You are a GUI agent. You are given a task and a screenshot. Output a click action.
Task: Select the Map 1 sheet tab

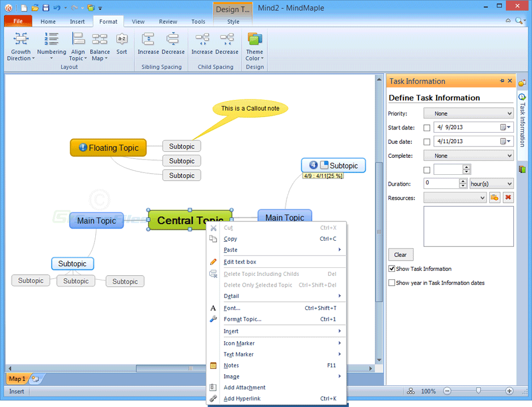tap(17, 379)
